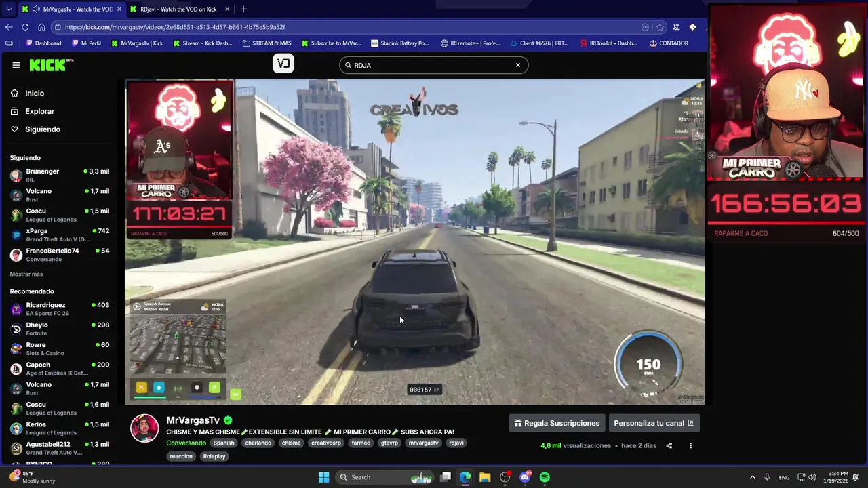Viewport: 868px width, 488px height.
Task: Close the RDjavi browser tab
Action: pyautogui.click(x=227, y=9)
